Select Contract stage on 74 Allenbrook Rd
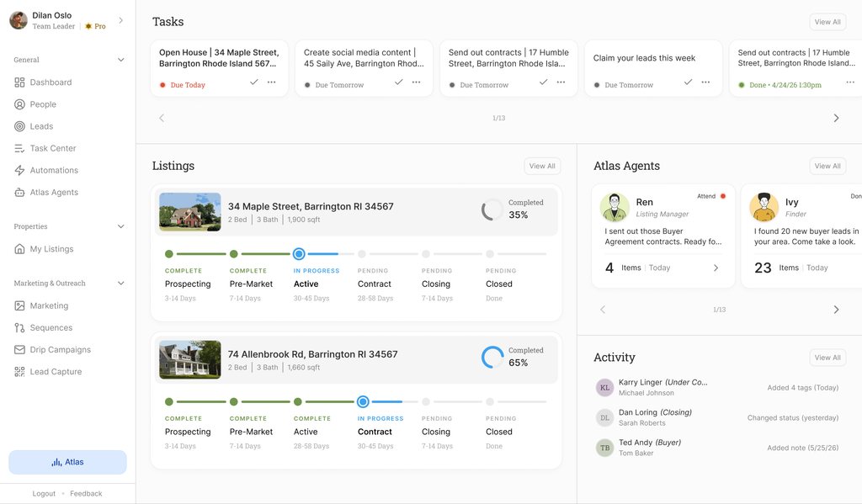This screenshot has width=862, height=504. pyautogui.click(x=363, y=402)
